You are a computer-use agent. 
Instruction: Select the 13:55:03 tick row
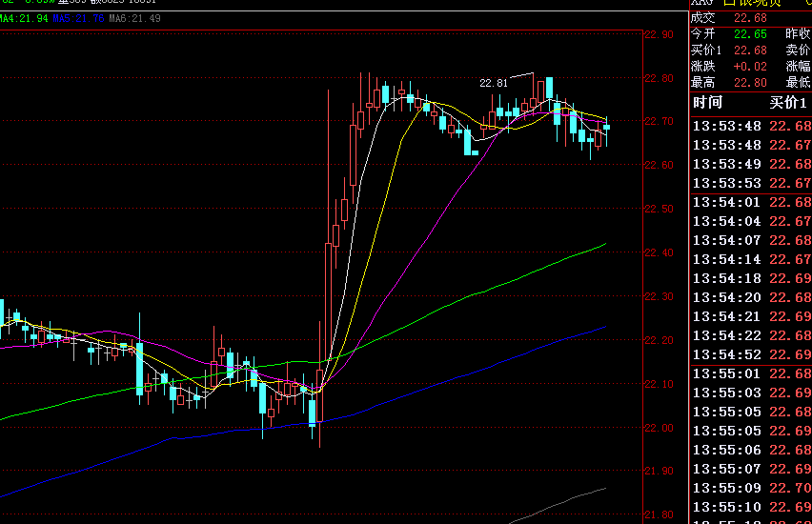click(751, 393)
